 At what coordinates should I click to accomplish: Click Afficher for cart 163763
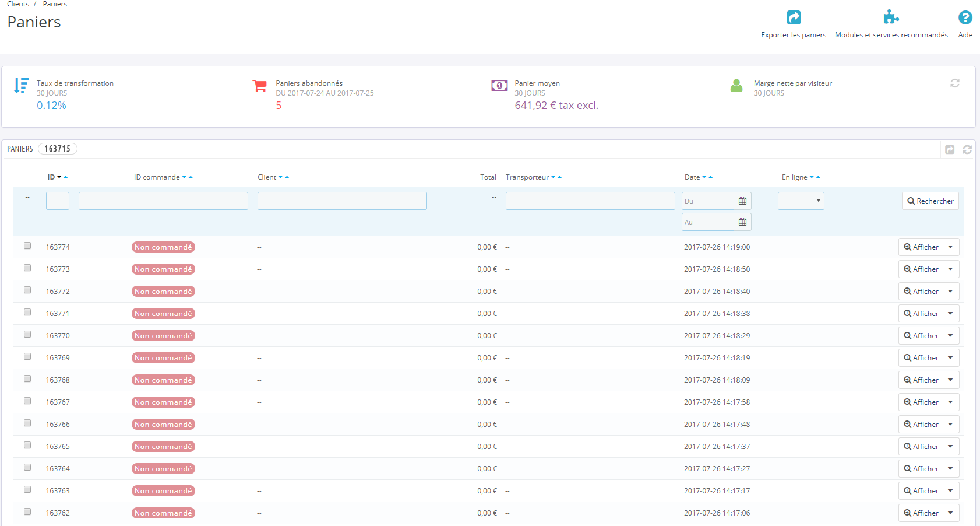coord(921,491)
